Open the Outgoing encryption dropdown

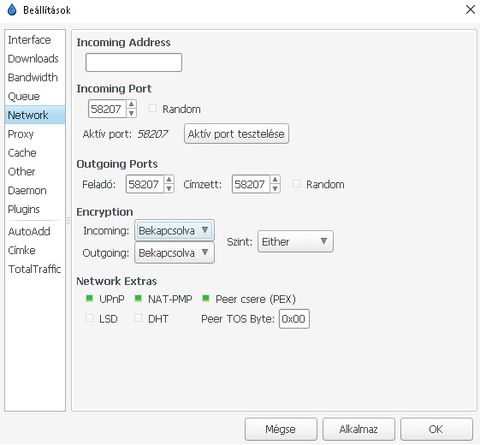[x=174, y=253]
